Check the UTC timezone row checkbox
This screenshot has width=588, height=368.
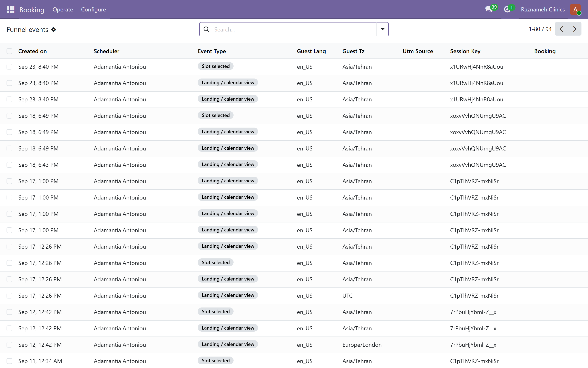click(9, 296)
